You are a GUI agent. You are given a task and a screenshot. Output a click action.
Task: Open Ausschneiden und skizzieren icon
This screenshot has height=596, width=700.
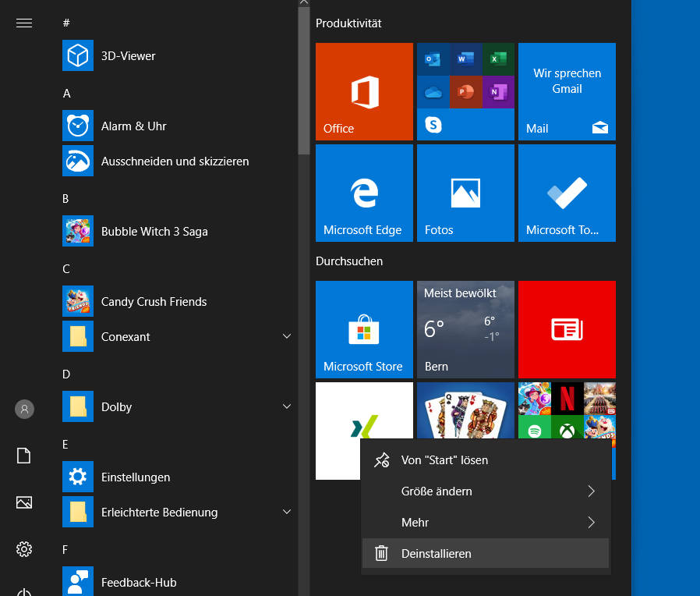pyautogui.click(x=78, y=161)
